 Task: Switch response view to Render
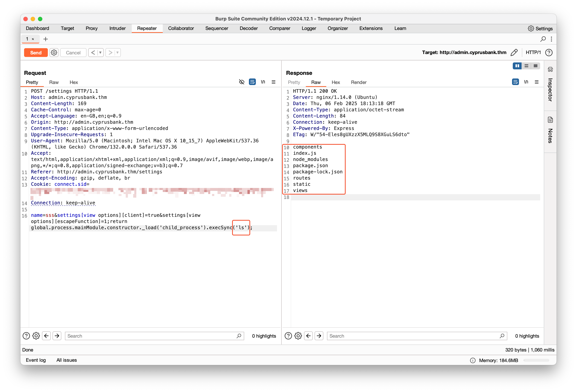[x=359, y=82]
